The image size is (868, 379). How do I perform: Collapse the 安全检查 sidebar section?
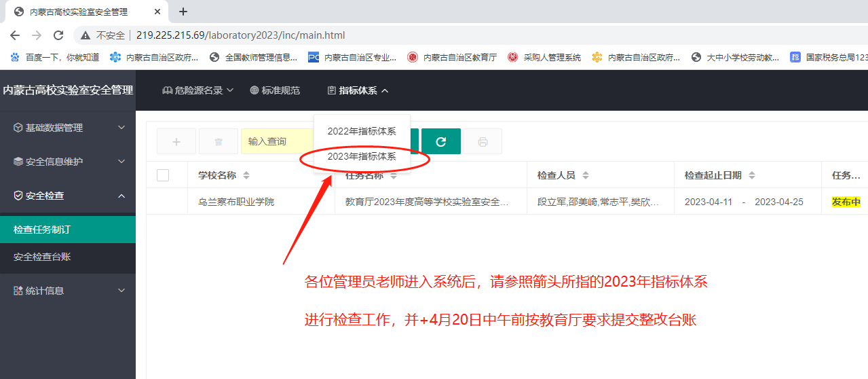pyautogui.click(x=68, y=196)
